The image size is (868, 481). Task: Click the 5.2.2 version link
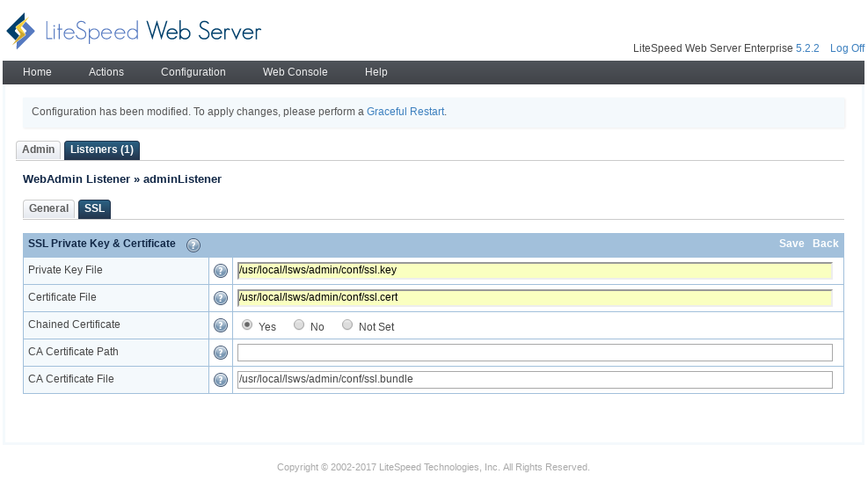click(x=807, y=48)
